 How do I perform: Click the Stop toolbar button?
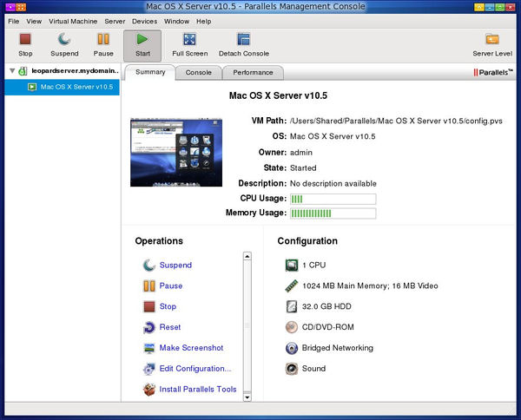(25, 45)
